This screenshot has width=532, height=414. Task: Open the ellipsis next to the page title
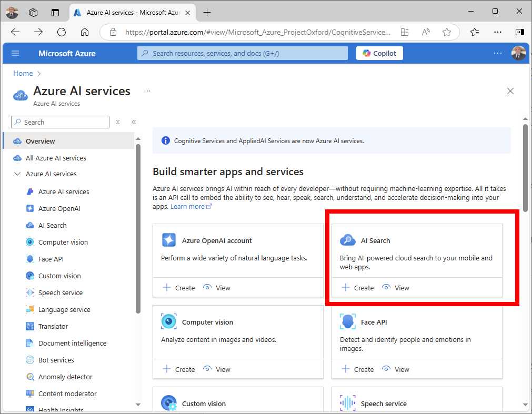tap(147, 91)
